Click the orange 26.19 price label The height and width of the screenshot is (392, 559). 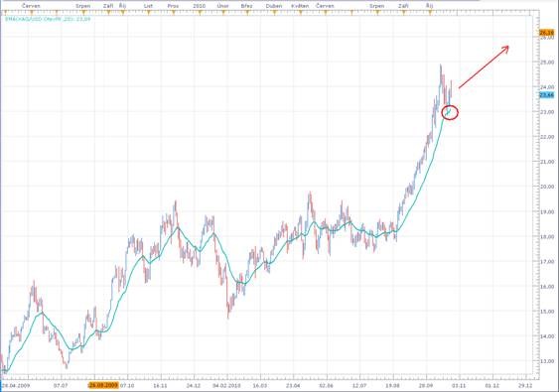point(547,33)
